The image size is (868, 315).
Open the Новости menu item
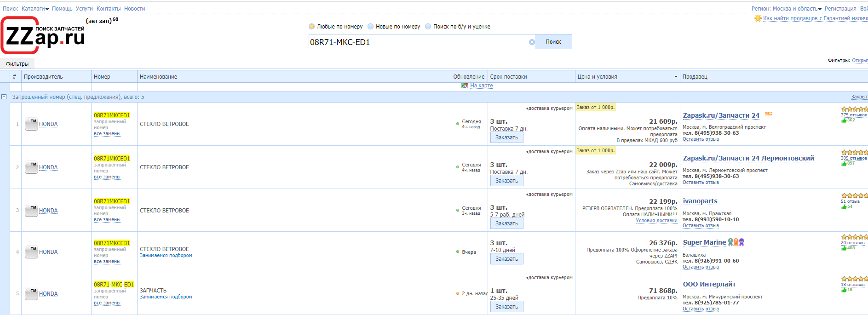coord(134,9)
